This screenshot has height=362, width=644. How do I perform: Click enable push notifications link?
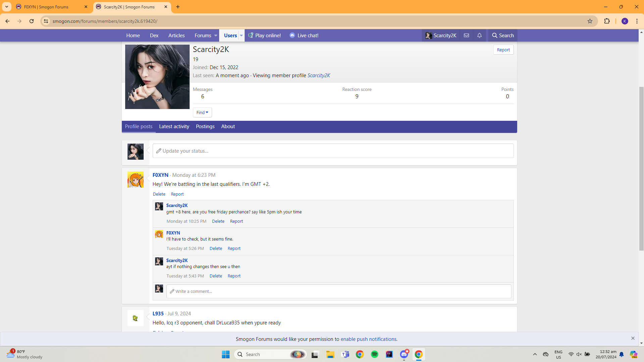tap(368, 339)
